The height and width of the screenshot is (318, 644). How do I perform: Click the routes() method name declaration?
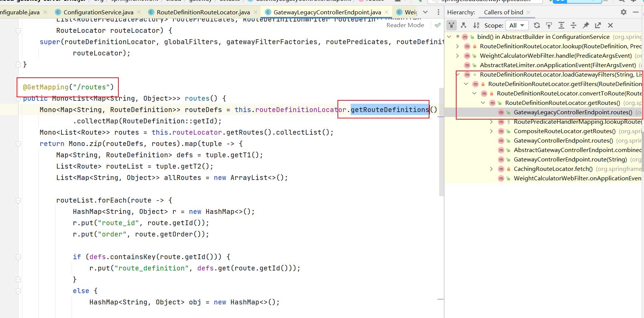coord(197,98)
